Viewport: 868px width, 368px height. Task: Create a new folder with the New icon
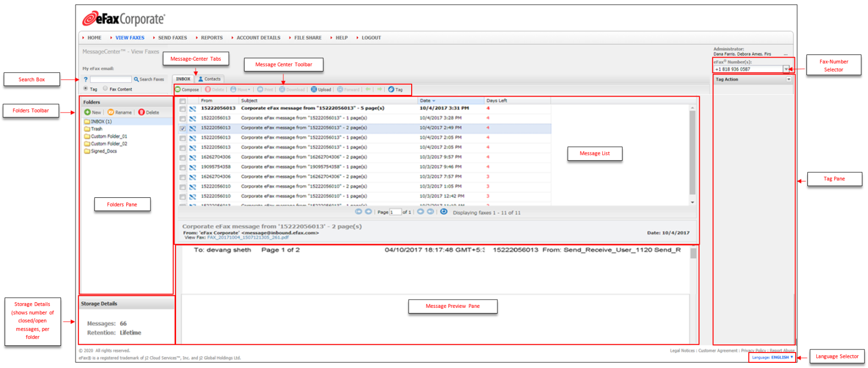[x=87, y=112]
